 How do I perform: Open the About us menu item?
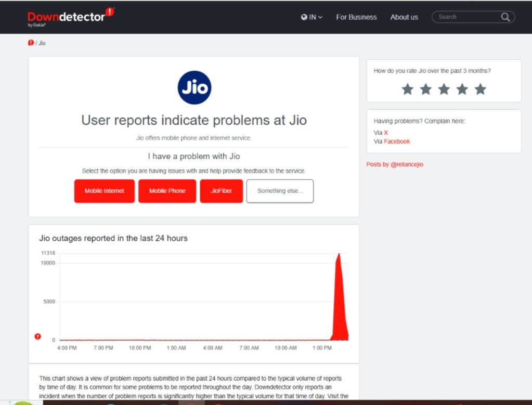(x=404, y=17)
